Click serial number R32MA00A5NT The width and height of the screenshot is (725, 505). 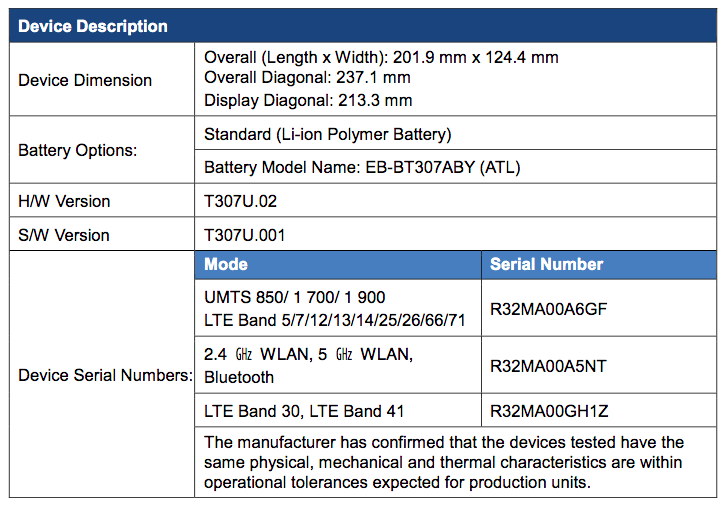pos(548,366)
